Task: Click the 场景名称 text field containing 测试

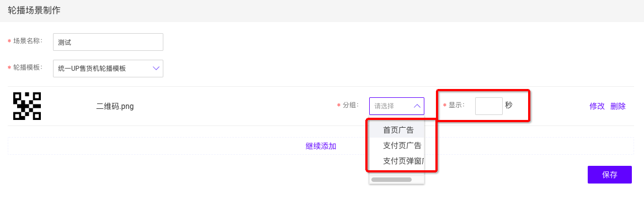Action: [108, 42]
